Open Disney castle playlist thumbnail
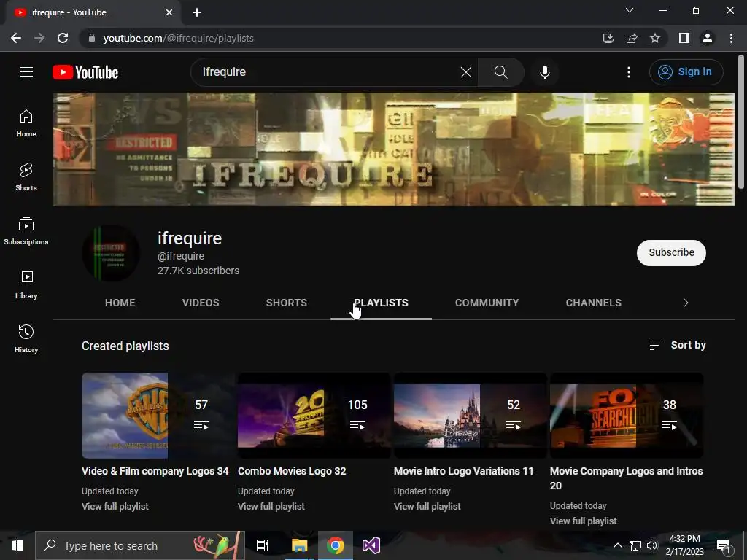 click(471, 415)
